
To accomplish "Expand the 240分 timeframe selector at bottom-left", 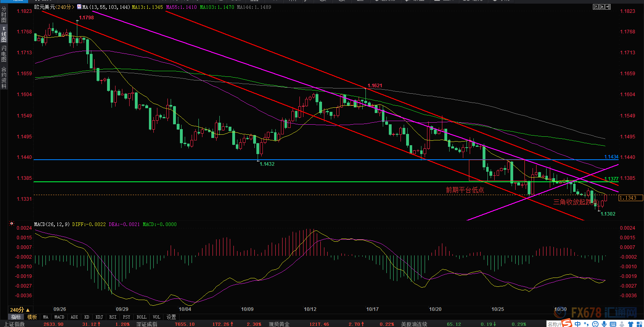I will (x=19, y=310).
